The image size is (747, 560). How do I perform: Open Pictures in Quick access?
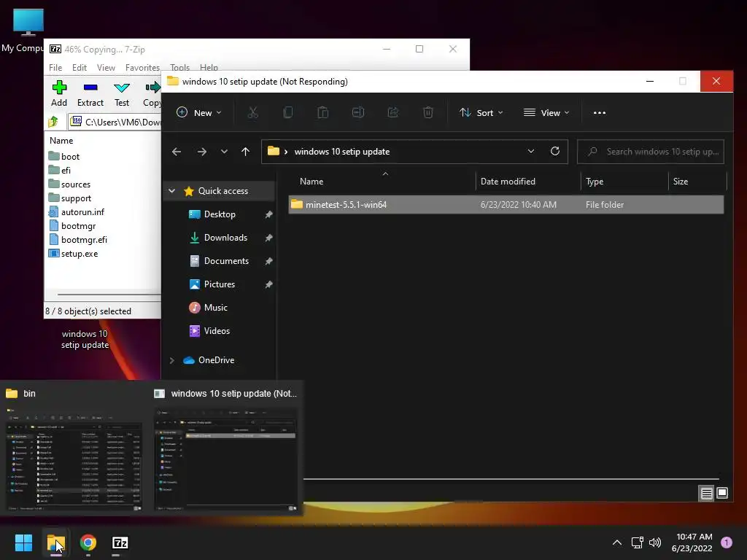pyautogui.click(x=219, y=284)
